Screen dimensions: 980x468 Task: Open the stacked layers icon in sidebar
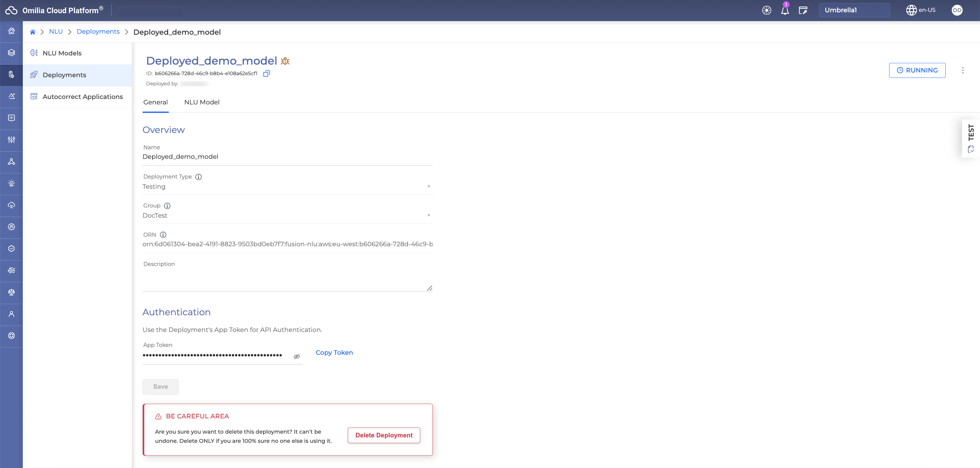click(x=12, y=53)
